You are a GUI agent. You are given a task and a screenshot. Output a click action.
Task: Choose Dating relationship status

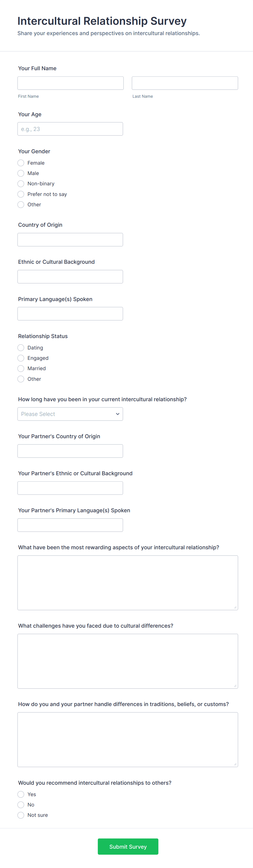[21, 347]
